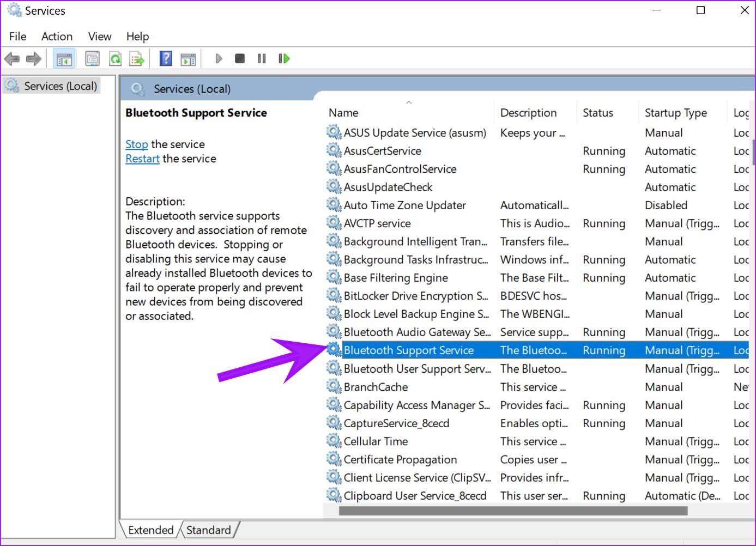The image size is (756, 546).
Task: Open the Export List icon
Action: (137, 58)
